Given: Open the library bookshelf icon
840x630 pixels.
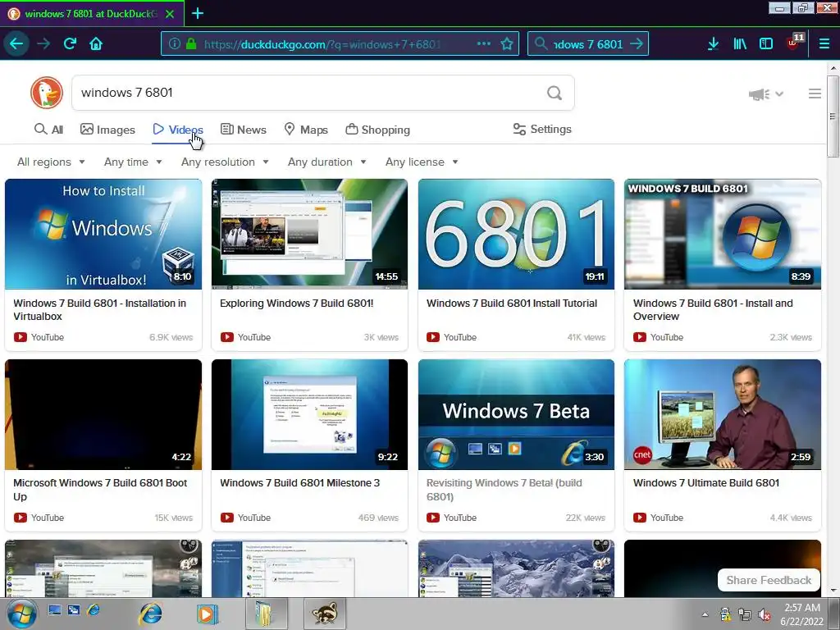Looking at the screenshot, I should click(x=740, y=43).
